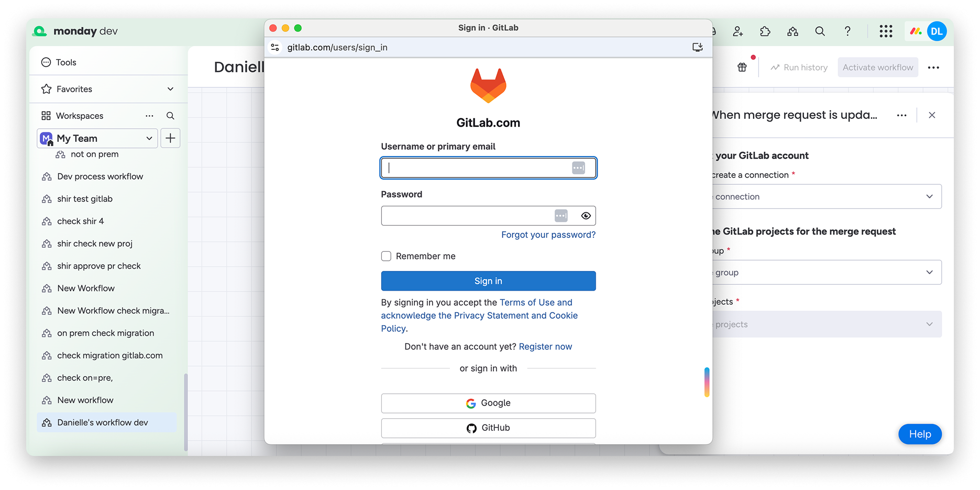Click GitLab popup address bar URL
Image resolution: width=980 pixels, height=490 pixels.
point(337,48)
